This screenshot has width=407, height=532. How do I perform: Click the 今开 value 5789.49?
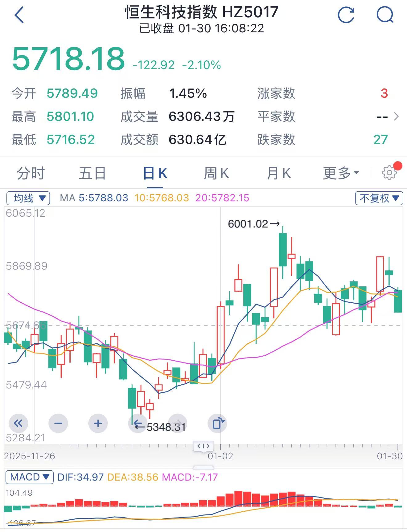(72, 93)
